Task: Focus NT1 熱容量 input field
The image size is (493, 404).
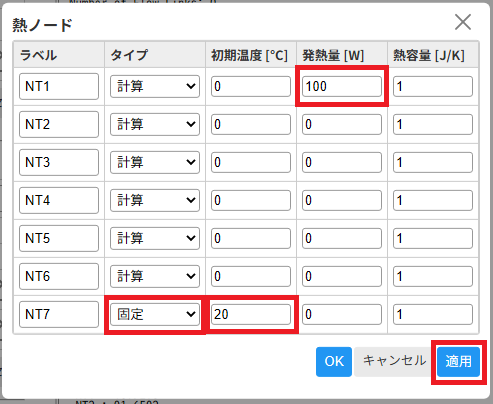Action: click(433, 86)
